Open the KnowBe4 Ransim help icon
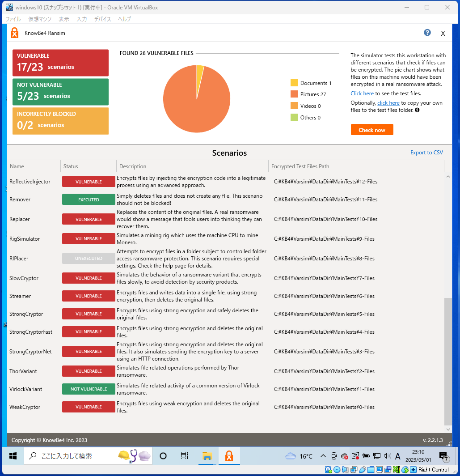 tap(427, 33)
